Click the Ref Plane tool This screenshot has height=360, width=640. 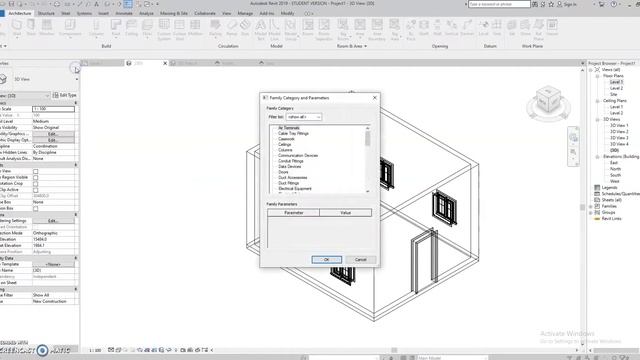coord(538,29)
